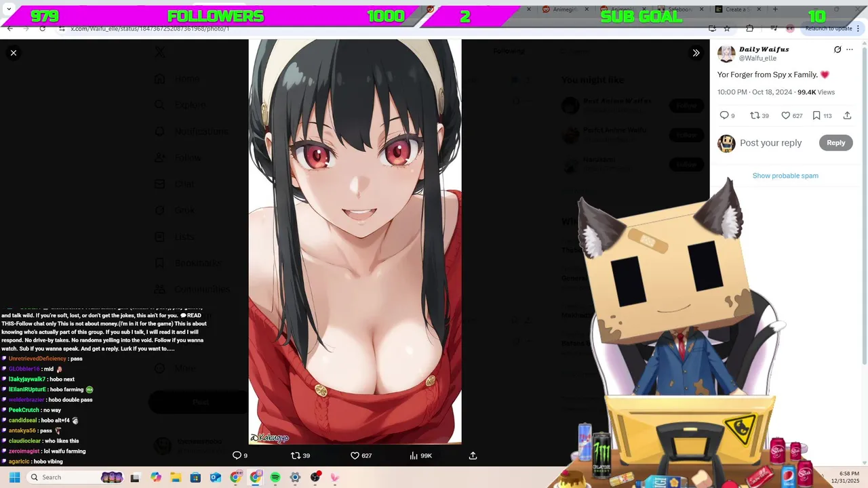Click the Post your reply field
This screenshot has width=868, height=488.
[771, 143]
